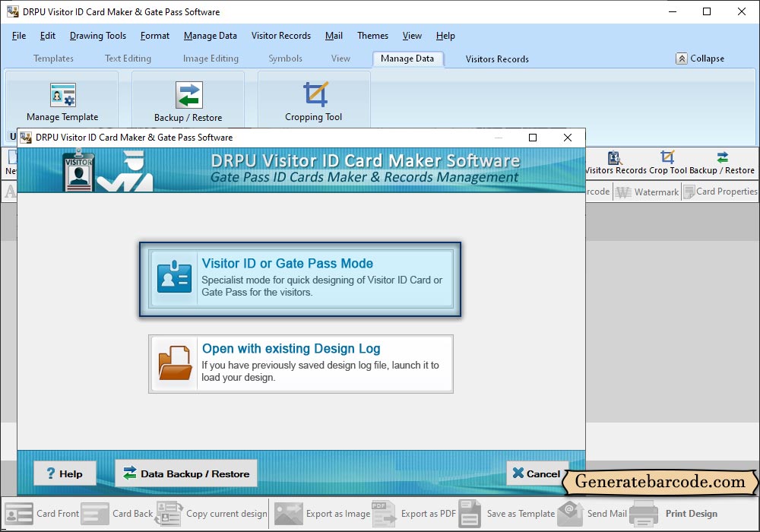Open the Drawing Tools menu
The width and height of the screenshot is (760, 532).
coord(98,36)
